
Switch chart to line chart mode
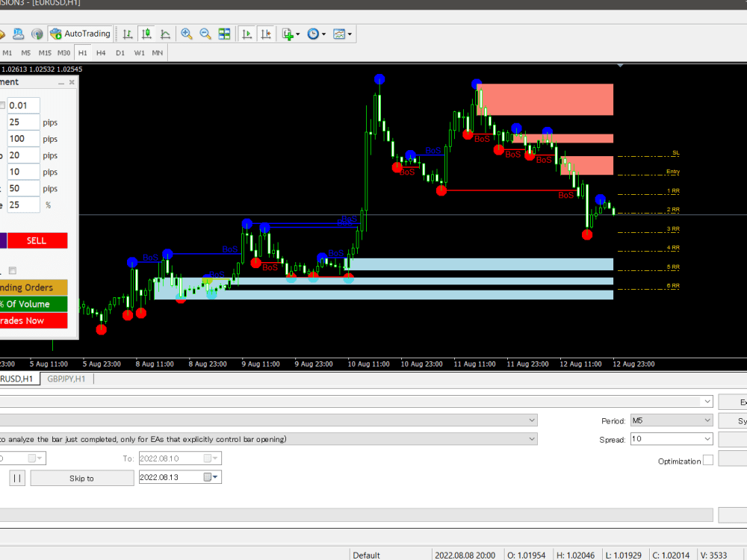coord(165,34)
